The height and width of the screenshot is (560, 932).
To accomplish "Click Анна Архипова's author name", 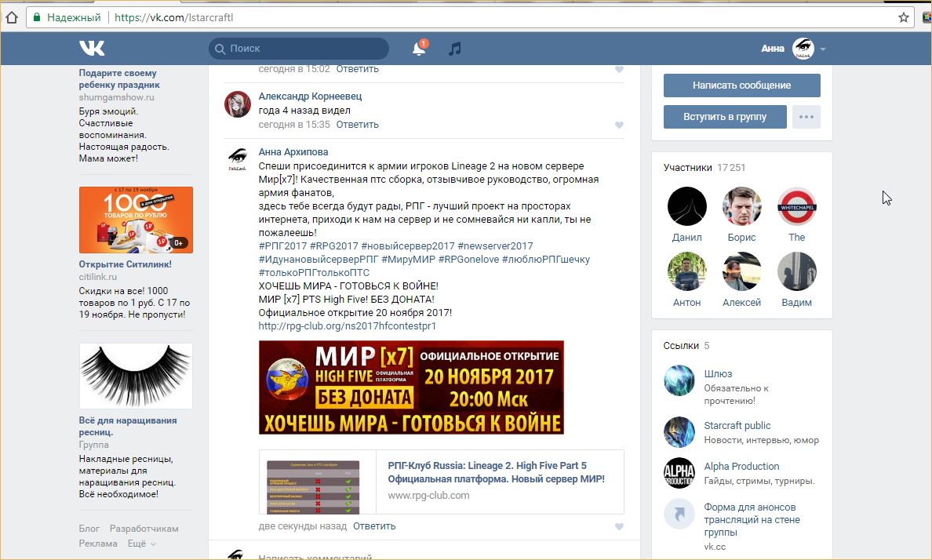I will [293, 152].
